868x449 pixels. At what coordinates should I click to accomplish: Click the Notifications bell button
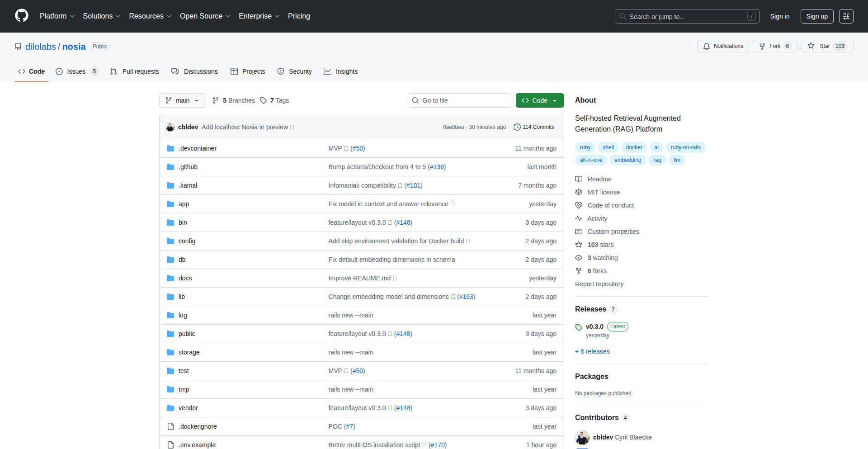[723, 46]
